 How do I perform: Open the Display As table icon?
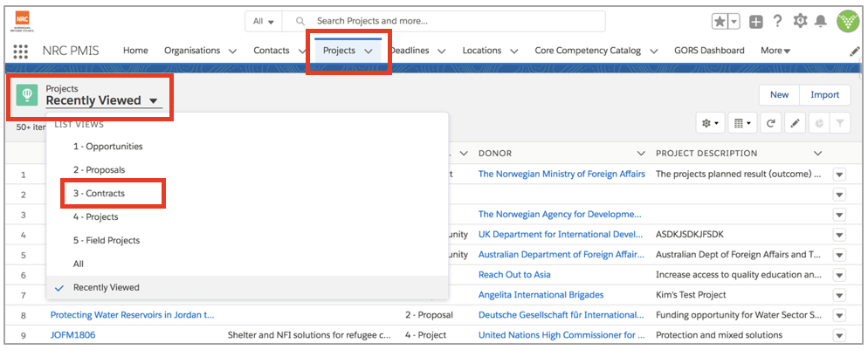pos(741,124)
